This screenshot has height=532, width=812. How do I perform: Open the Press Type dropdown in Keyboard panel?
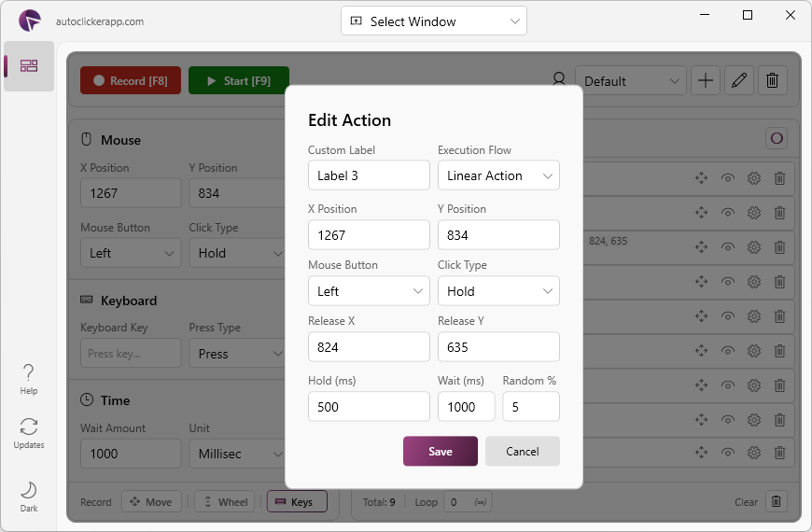[237, 354]
